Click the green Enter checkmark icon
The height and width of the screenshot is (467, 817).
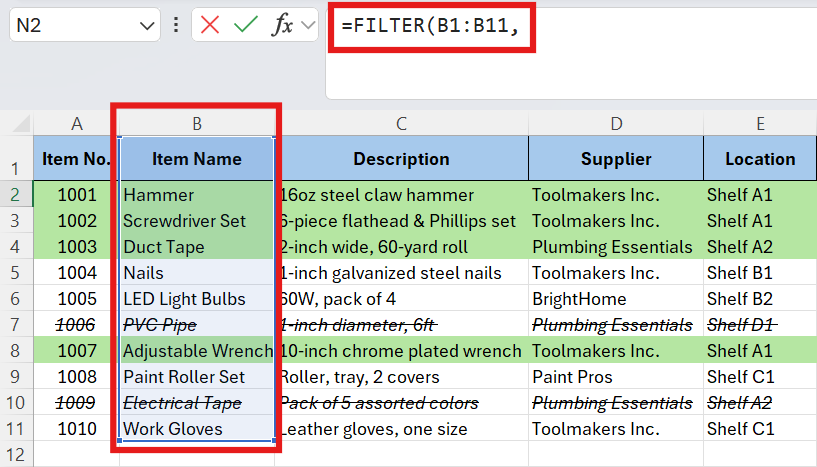pyautogui.click(x=245, y=25)
